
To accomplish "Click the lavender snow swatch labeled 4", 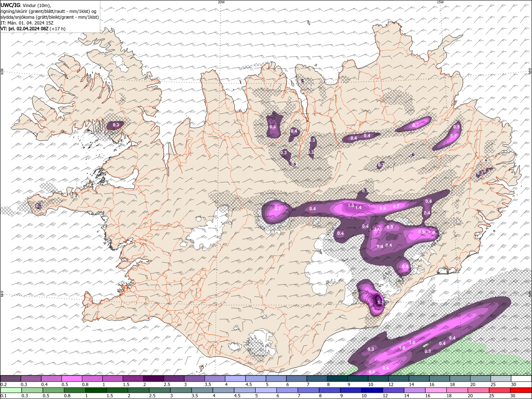I will click(x=235, y=379).
